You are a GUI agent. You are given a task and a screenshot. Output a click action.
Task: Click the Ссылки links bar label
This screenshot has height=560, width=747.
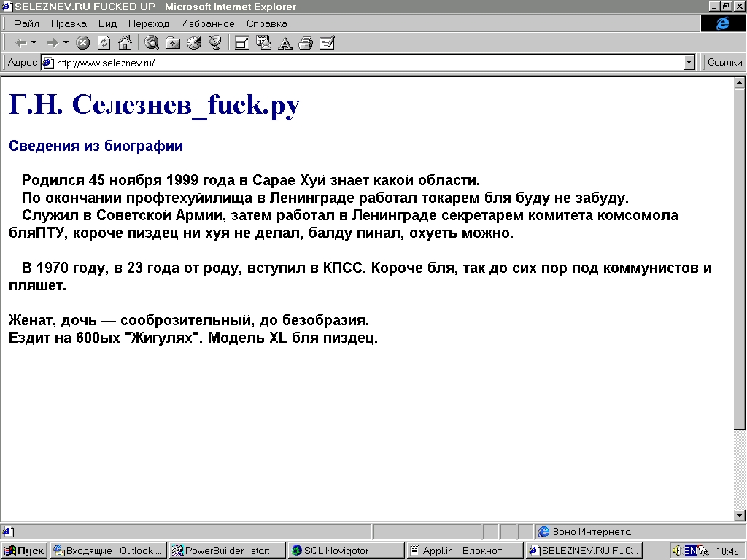click(x=724, y=63)
